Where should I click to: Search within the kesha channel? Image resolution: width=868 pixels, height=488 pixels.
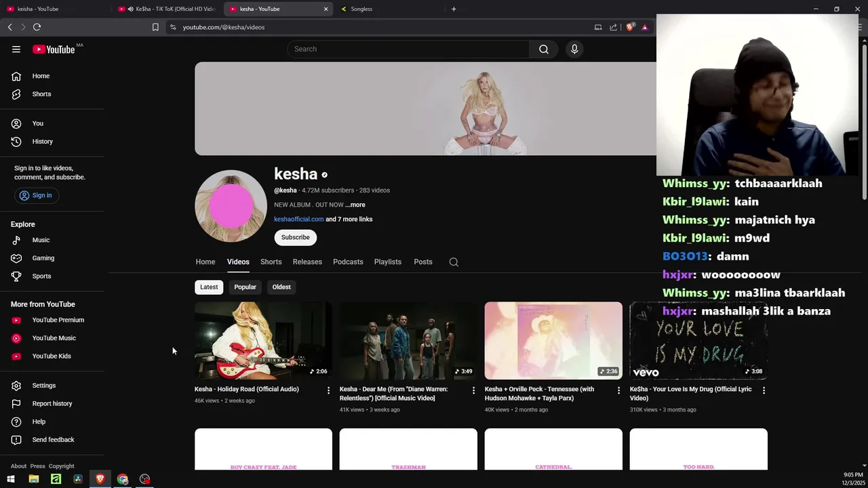[x=454, y=262]
